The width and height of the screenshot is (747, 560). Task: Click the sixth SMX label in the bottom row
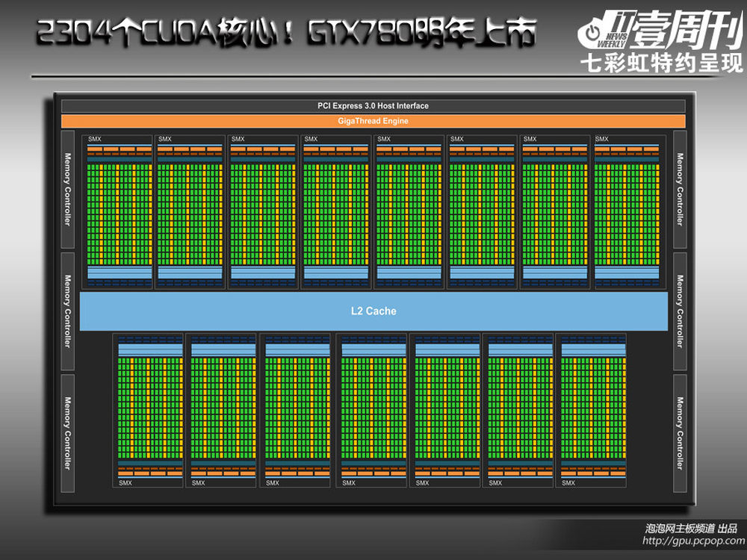pyautogui.click(x=495, y=483)
